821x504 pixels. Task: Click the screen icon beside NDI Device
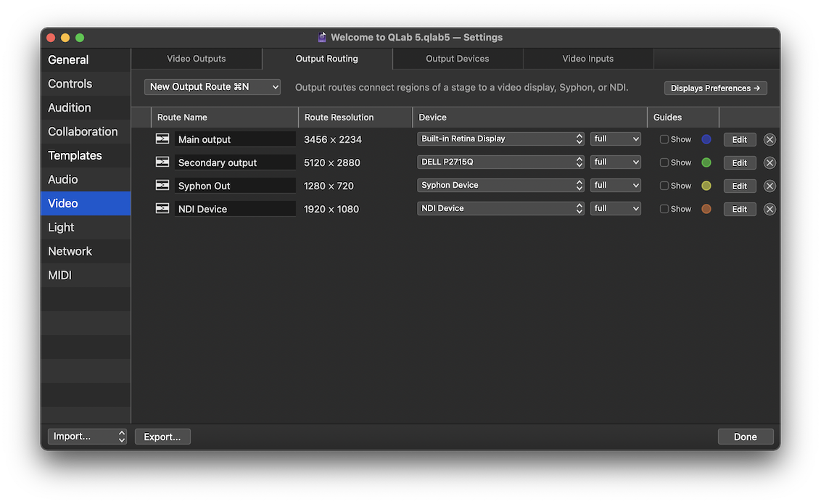[162, 209]
